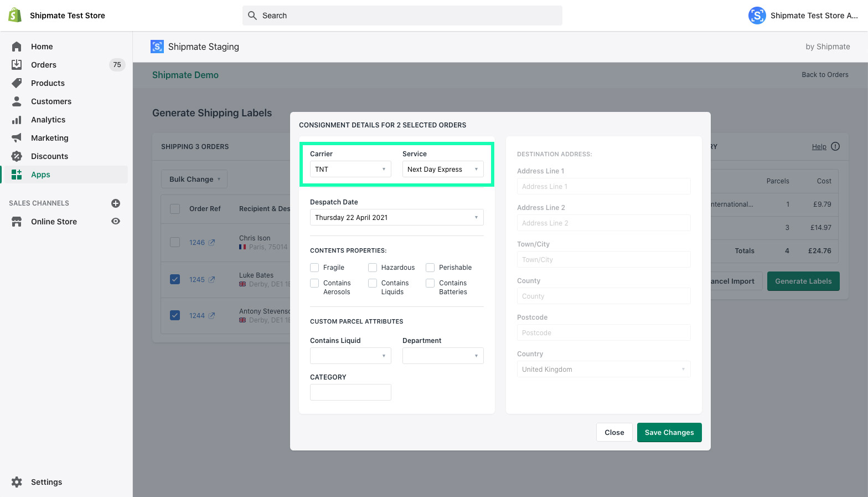The width and height of the screenshot is (868, 497).
Task: Click the Online Store shop icon
Action: (x=17, y=222)
